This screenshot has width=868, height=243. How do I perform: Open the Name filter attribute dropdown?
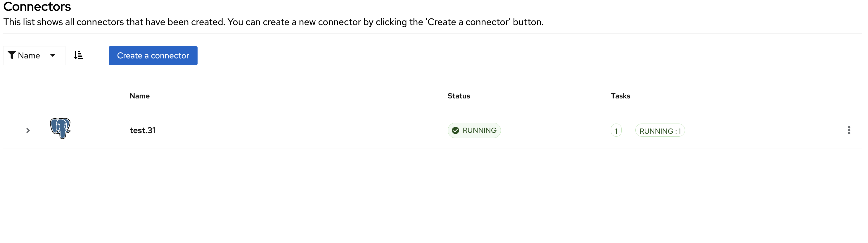(x=34, y=55)
